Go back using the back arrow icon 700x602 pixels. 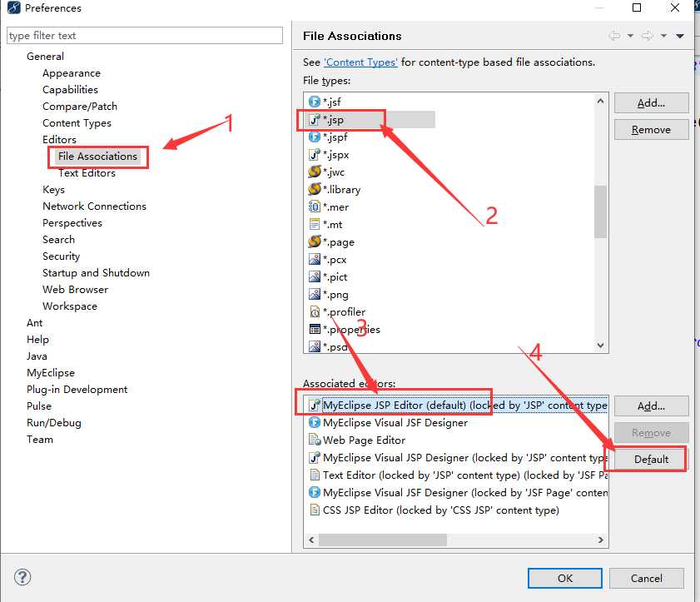point(615,36)
